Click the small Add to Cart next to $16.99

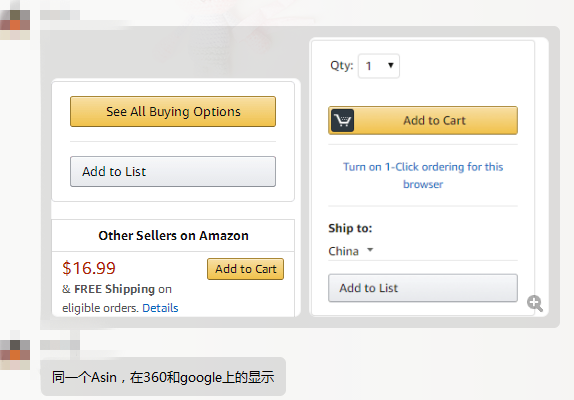(245, 269)
